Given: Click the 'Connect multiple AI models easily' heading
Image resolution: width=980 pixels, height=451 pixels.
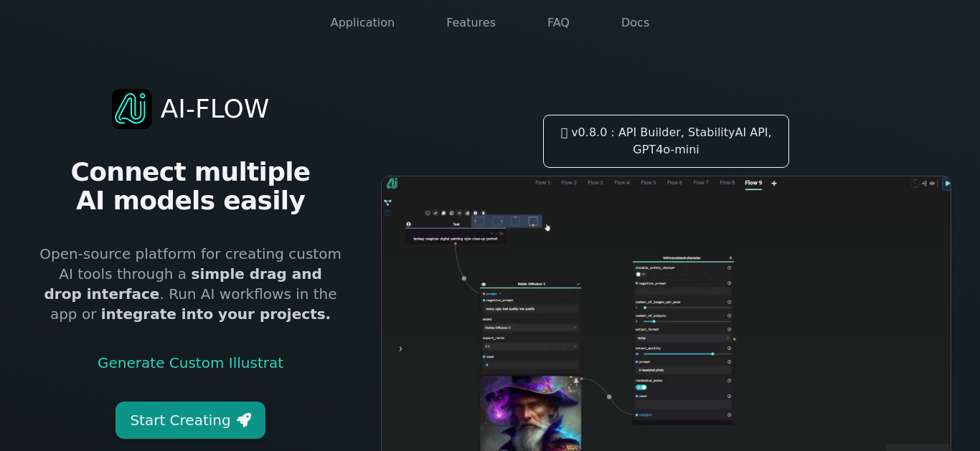Looking at the screenshot, I should pyautogui.click(x=191, y=186).
